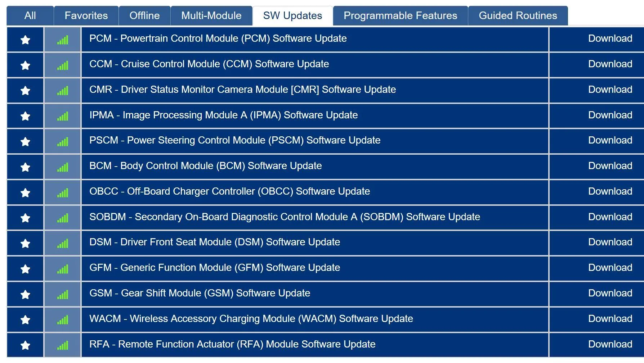Click signal bars in WACM row
Image resolution: width=644 pixels, height=363 pixels.
[63, 320]
